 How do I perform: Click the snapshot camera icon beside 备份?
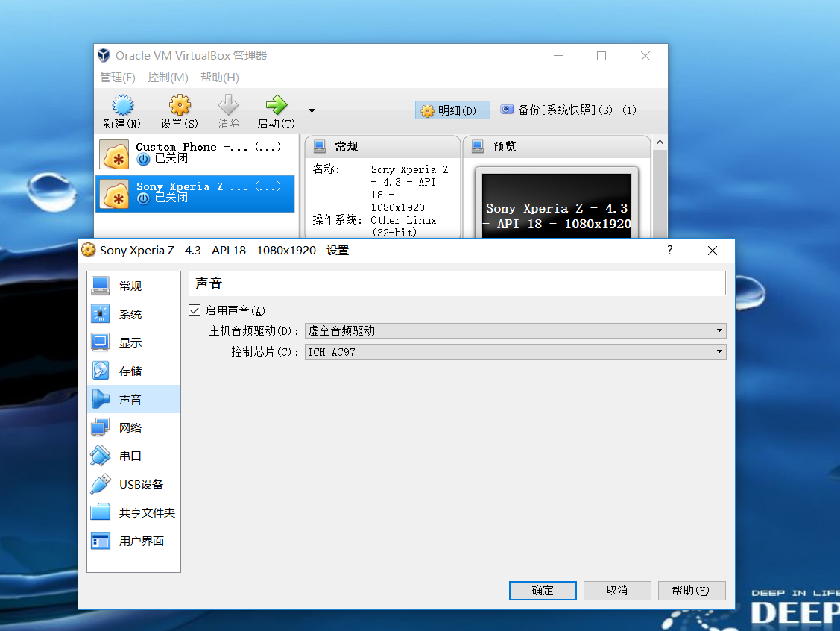point(507,110)
